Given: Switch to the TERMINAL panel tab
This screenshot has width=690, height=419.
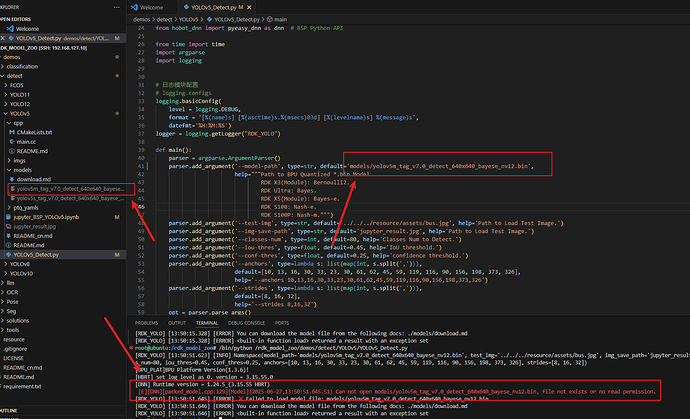Looking at the screenshot, I should point(207,323).
